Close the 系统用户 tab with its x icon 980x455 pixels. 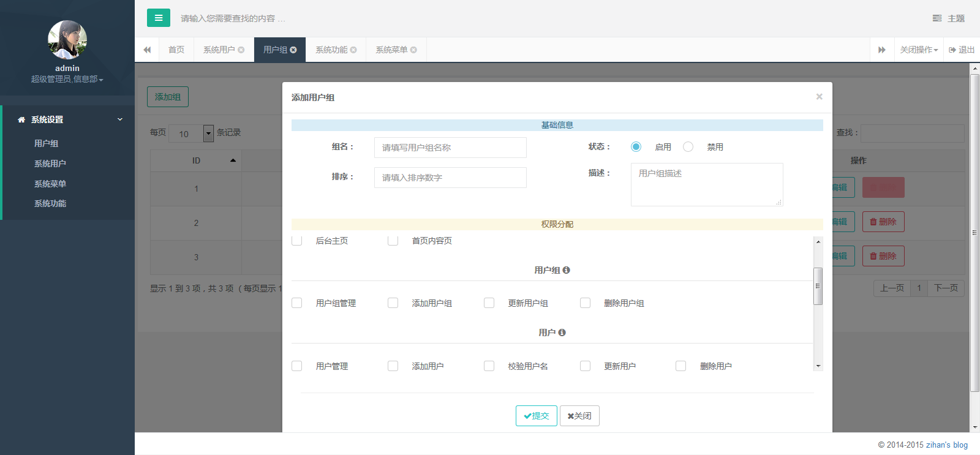(x=241, y=50)
